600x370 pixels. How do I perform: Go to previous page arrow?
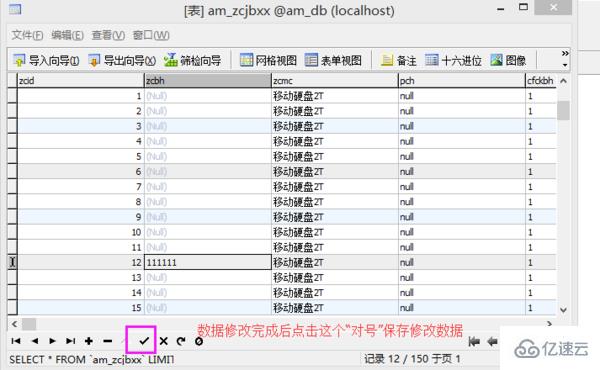pos(492,341)
